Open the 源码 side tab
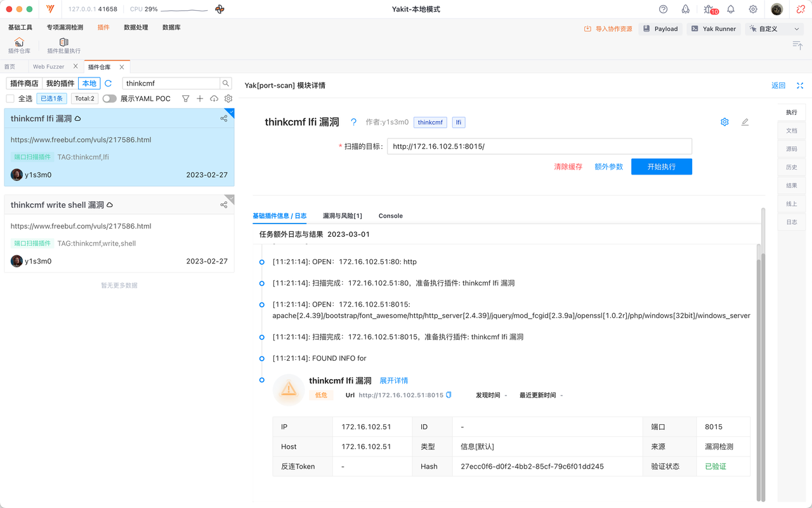Image resolution: width=812 pixels, height=508 pixels. tap(792, 149)
